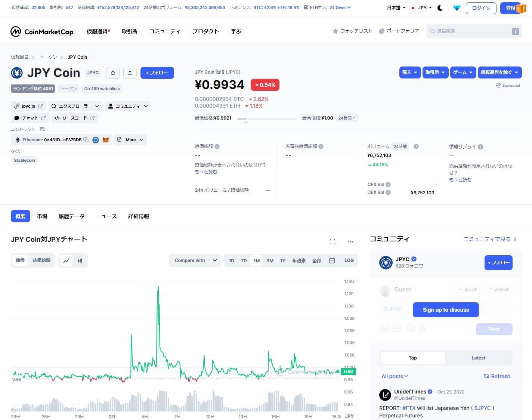Add JPY Coin to watchlist via star icon
Image resolution: width=532 pixels, height=420 pixels.
[112, 73]
